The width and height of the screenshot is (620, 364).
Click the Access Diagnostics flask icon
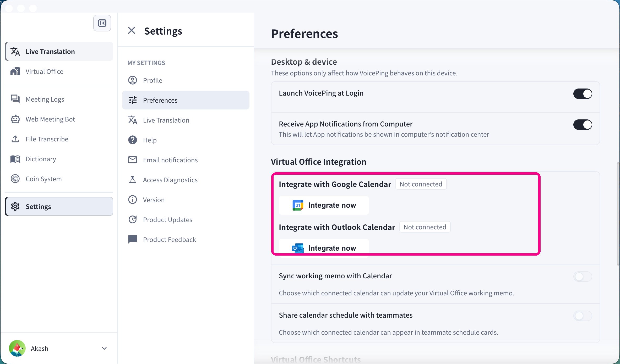133,180
